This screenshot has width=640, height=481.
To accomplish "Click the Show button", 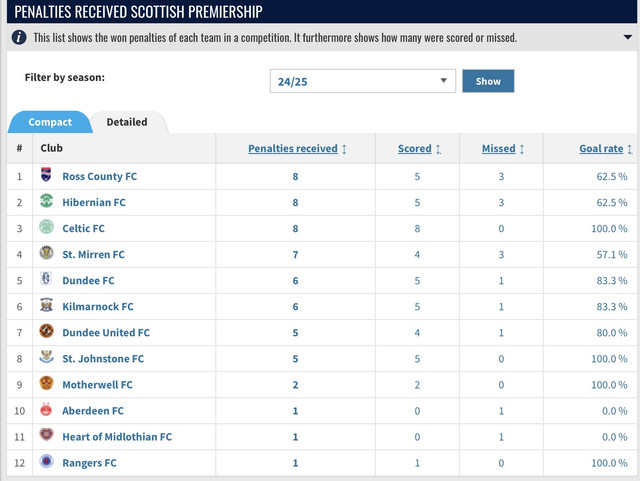I will 488,81.
